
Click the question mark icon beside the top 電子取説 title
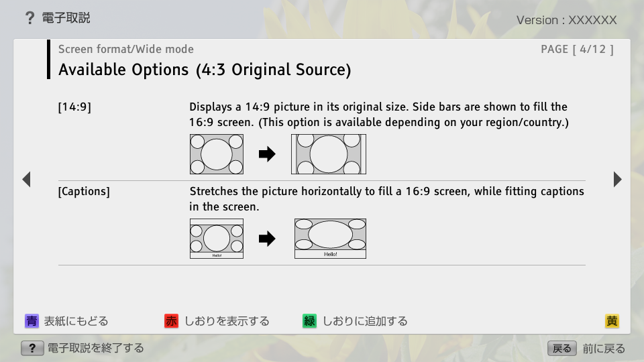point(30,18)
